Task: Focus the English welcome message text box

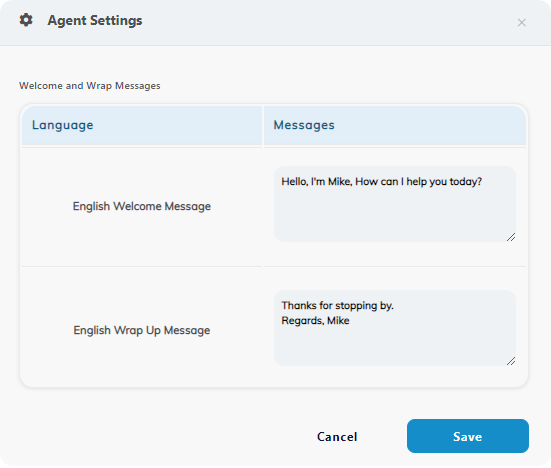Action: [x=395, y=204]
